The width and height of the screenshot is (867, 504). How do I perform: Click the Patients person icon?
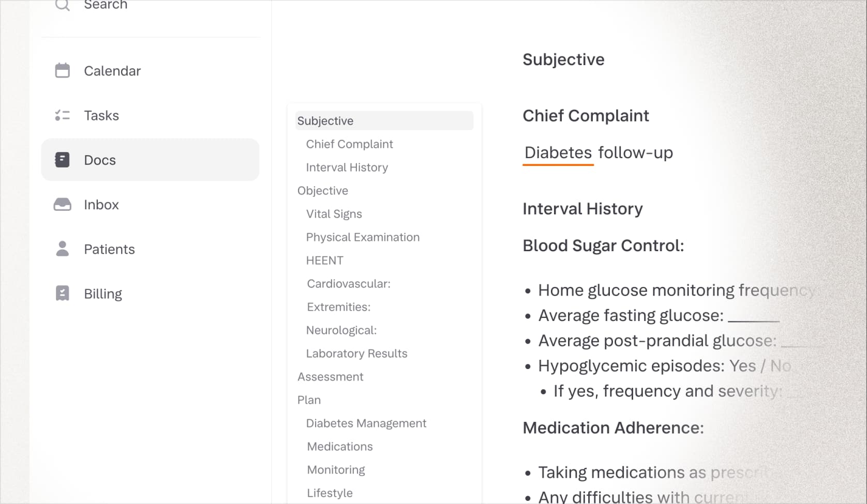(x=62, y=249)
